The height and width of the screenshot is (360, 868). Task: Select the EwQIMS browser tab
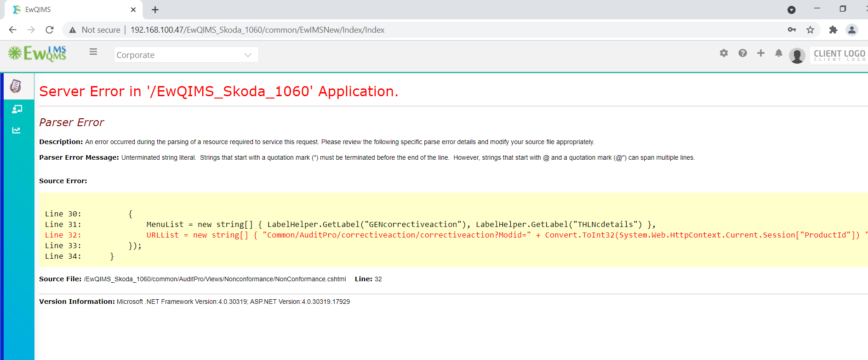pos(74,9)
